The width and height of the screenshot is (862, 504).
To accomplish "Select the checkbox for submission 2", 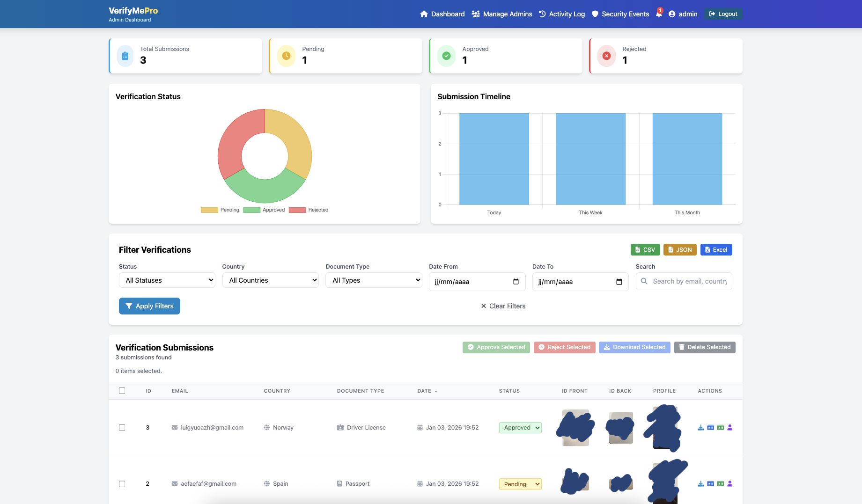I will 122,484.
